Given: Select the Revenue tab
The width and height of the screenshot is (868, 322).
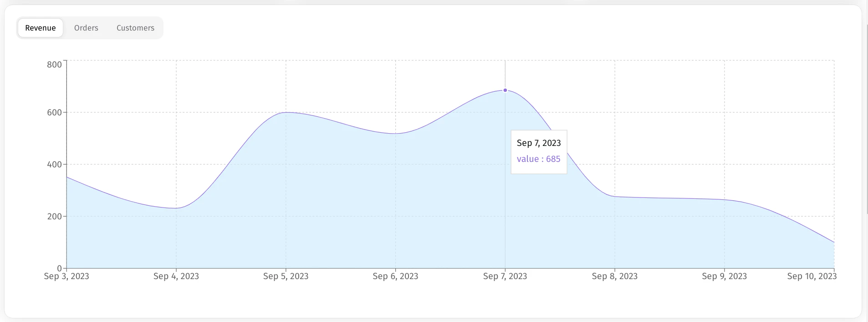Looking at the screenshot, I should point(40,28).
